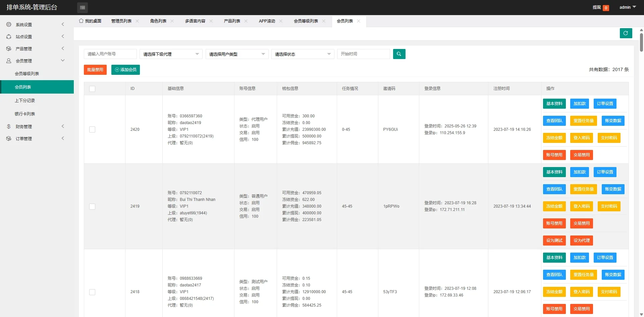The height and width of the screenshot is (317, 644).
Task: Expand the admin user dropdown menu
Action: point(627,7)
